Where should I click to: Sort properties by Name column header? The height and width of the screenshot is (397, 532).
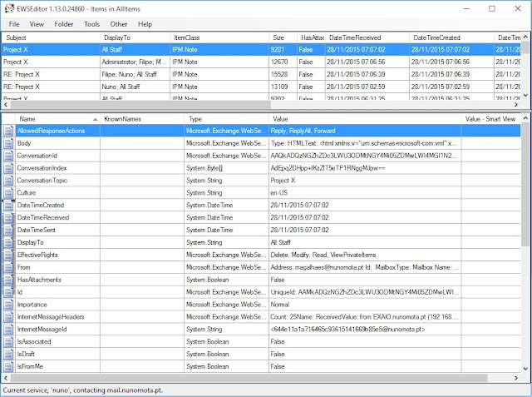pos(57,119)
